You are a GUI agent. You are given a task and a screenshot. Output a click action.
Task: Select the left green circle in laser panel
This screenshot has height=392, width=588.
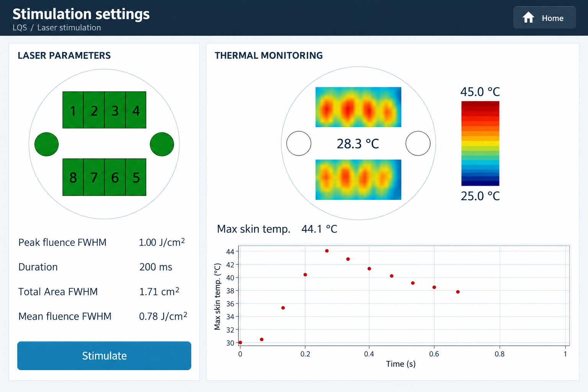point(46,144)
